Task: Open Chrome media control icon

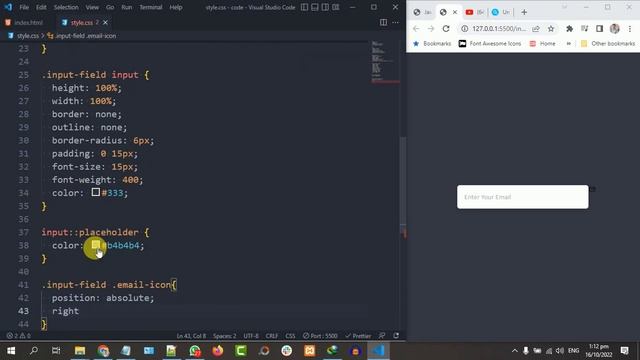Action: (584, 29)
